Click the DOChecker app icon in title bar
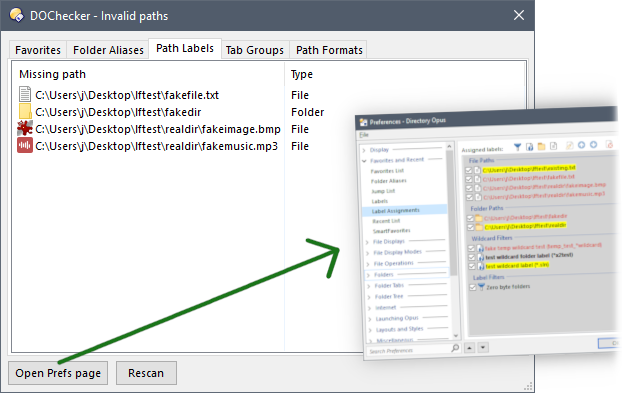 click(x=17, y=15)
